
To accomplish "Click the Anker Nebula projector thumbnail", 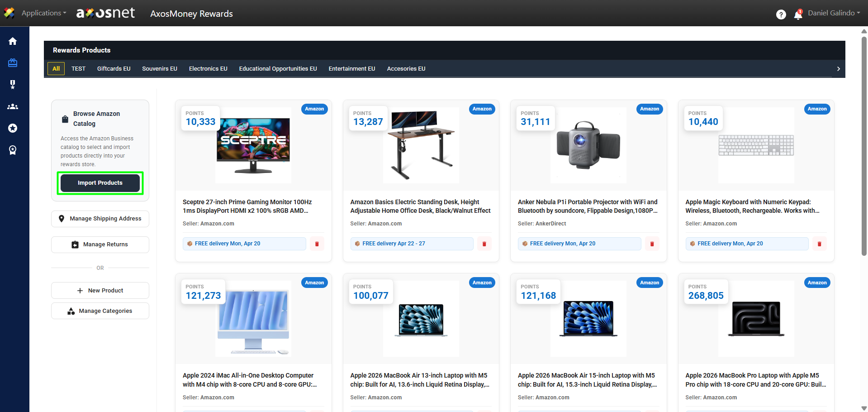I will [x=588, y=145].
